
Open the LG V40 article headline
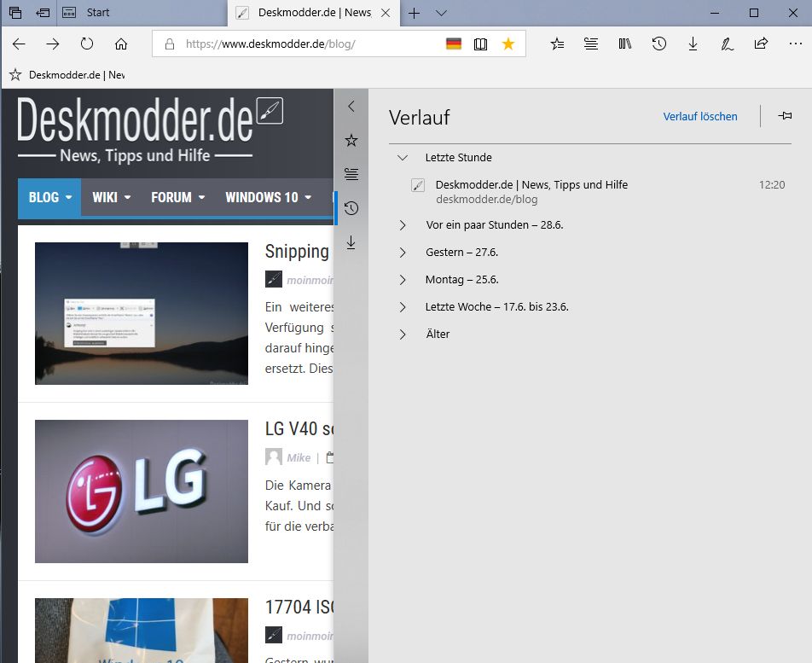299,429
